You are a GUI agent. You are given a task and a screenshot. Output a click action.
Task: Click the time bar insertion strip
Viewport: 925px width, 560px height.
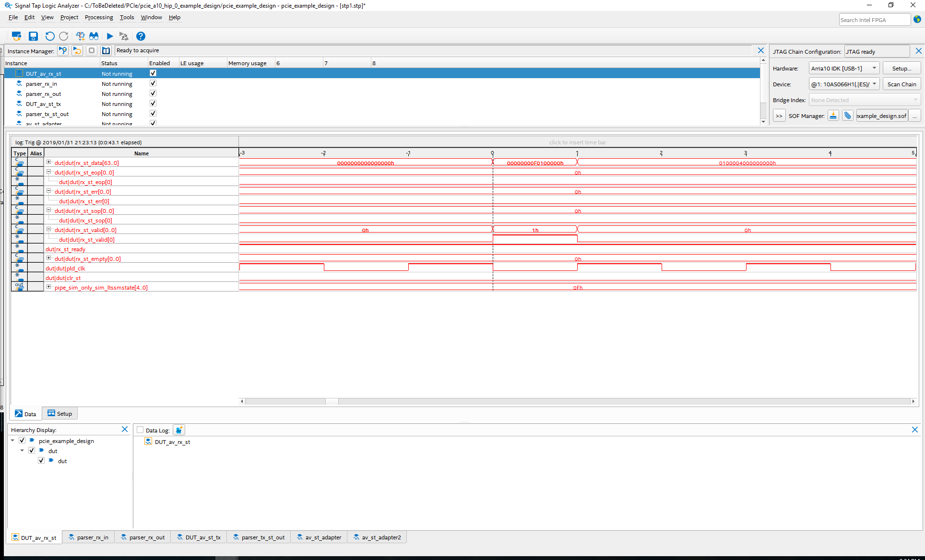click(577, 142)
